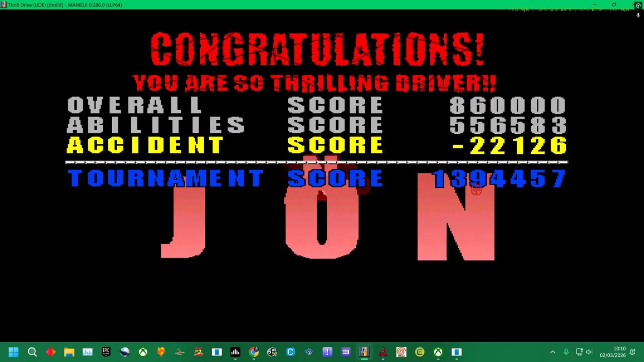Click the tournament score value 1394457
This screenshot has width=644, height=362.
pos(499,179)
